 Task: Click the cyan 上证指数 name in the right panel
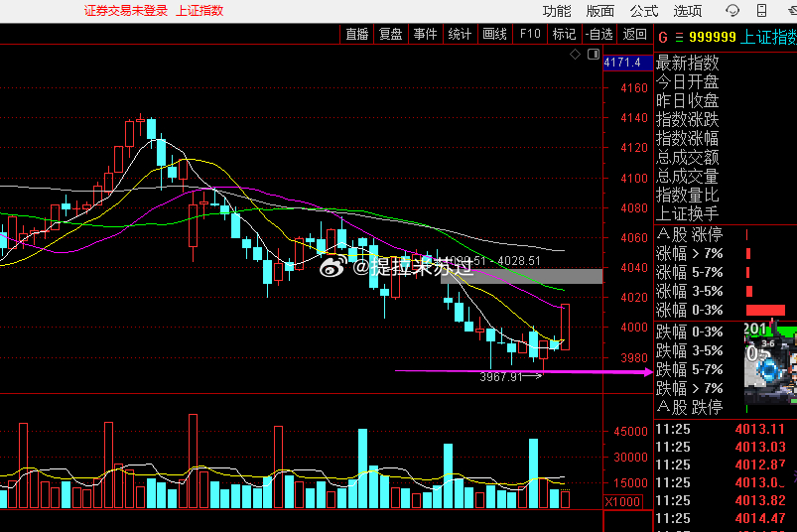[768, 37]
